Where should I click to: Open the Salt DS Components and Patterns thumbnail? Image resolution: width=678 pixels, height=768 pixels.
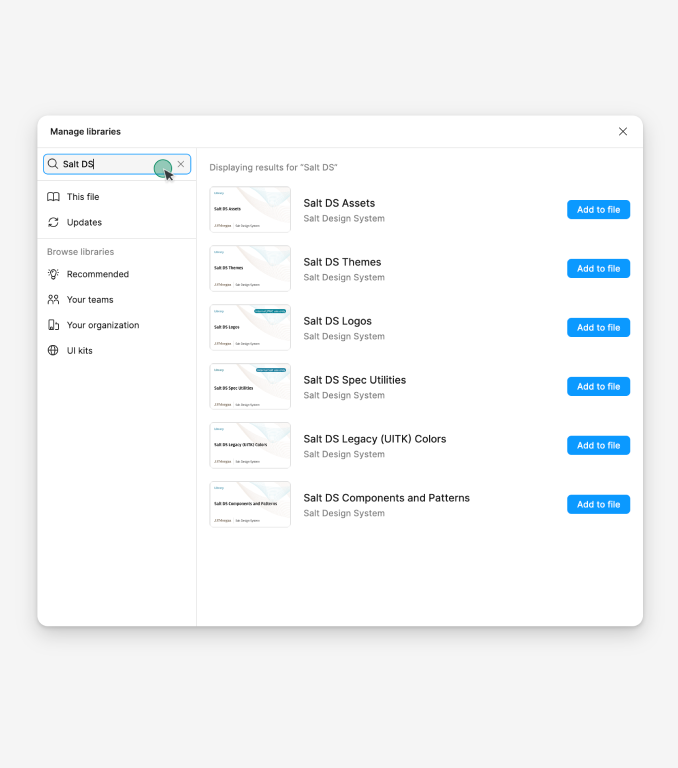pos(250,504)
